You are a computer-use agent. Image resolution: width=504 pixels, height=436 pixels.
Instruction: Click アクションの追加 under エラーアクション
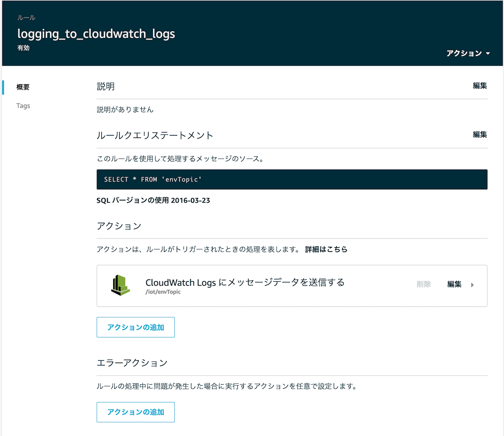136,412
